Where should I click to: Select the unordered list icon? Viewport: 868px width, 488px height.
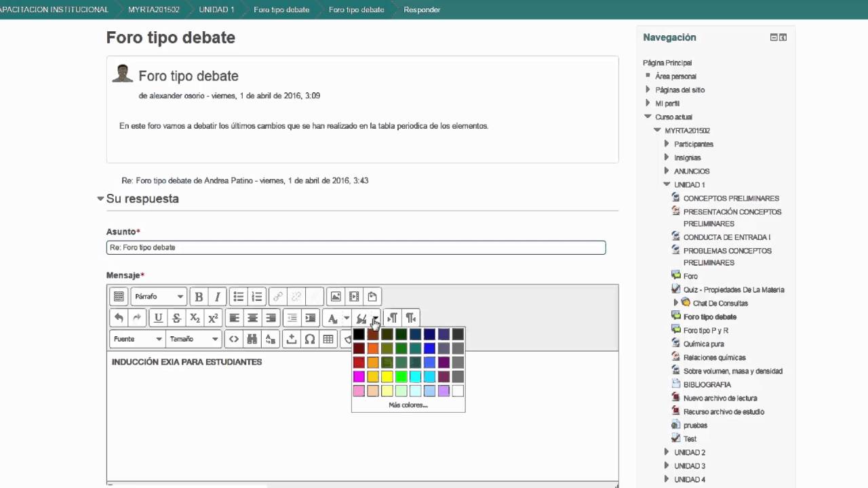[x=238, y=296]
